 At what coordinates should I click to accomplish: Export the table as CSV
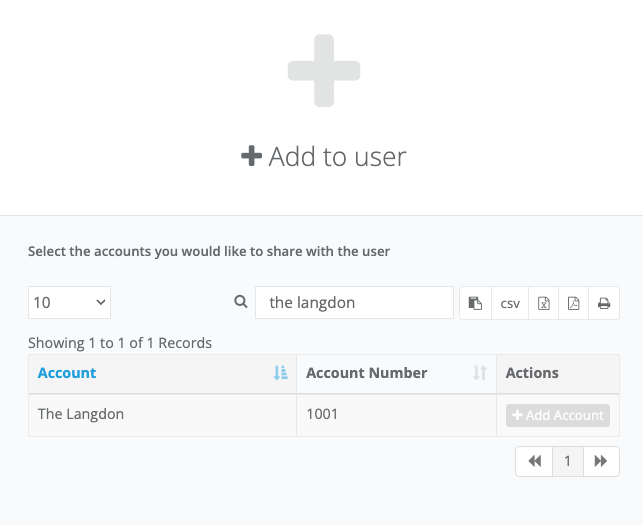click(x=510, y=303)
